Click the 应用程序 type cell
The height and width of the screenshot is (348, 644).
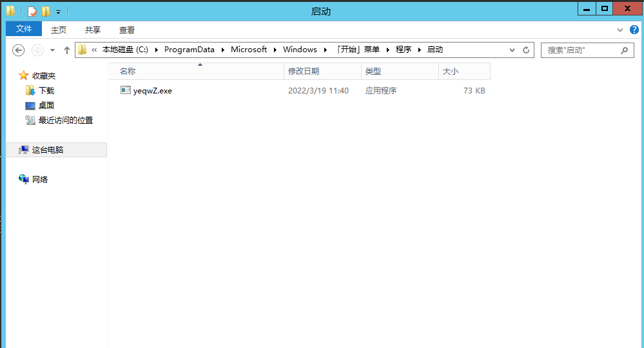pyautogui.click(x=381, y=91)
